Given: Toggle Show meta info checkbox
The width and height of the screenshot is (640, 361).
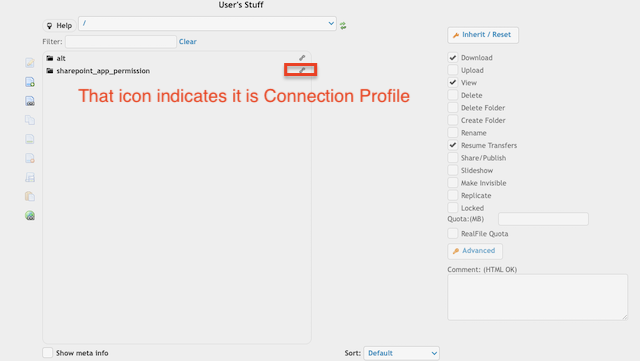Looking at the screenshot, I should [48, 352].
